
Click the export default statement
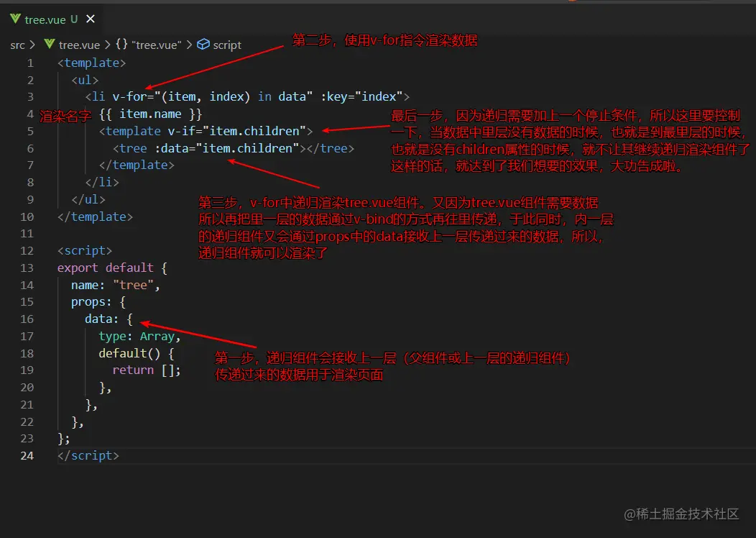click(106, 268)
